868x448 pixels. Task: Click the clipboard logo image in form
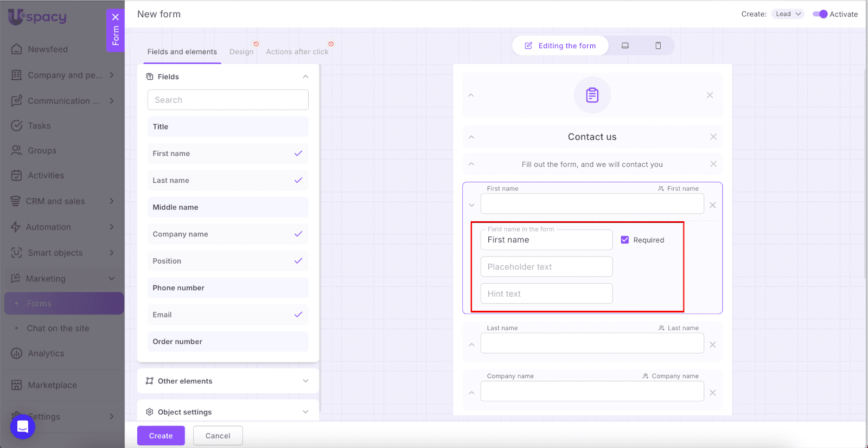coord(592,95)
